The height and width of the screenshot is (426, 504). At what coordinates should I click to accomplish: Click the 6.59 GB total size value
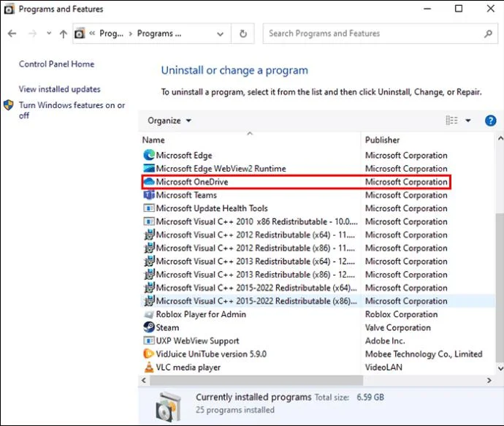pyautogui.click(x=370, y=398)
